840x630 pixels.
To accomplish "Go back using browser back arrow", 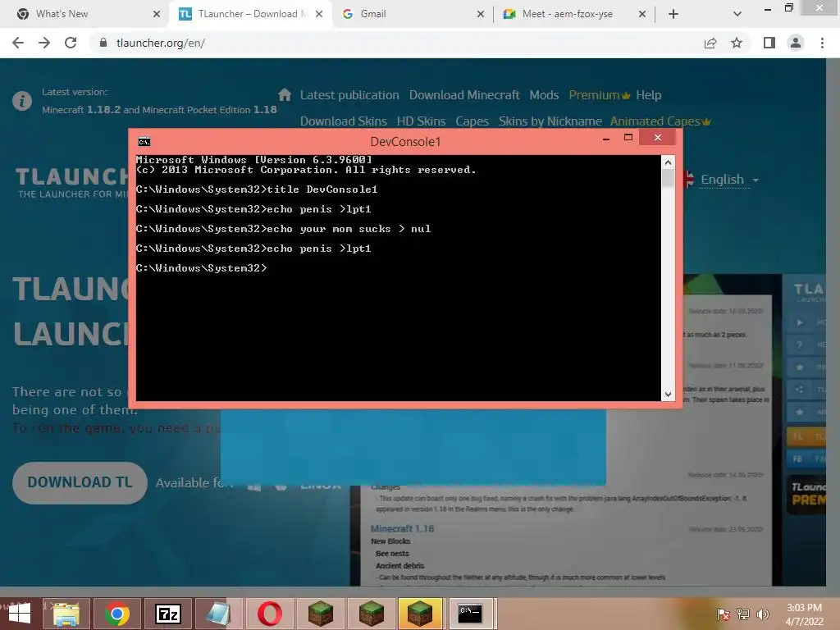I will (18, 43).
